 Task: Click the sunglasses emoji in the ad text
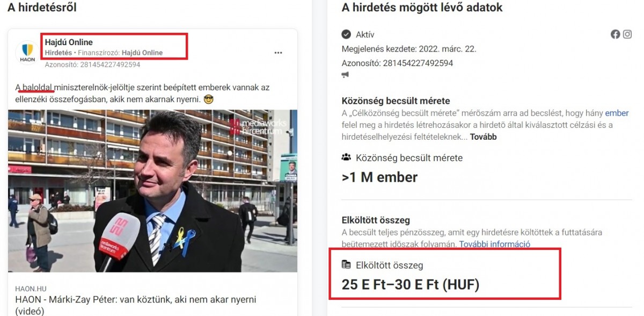click(x=209, y=99)
